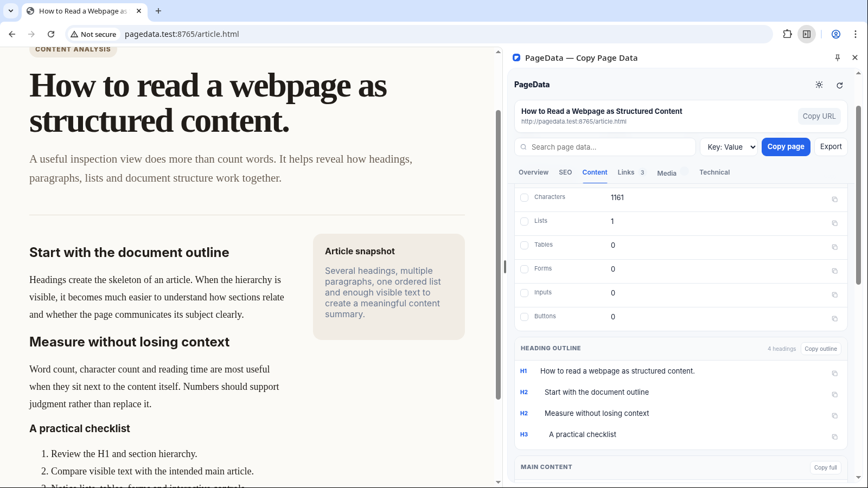Screen dimensions: 868x488
Task: Check the Characters row checkbox
Action: 524,197
